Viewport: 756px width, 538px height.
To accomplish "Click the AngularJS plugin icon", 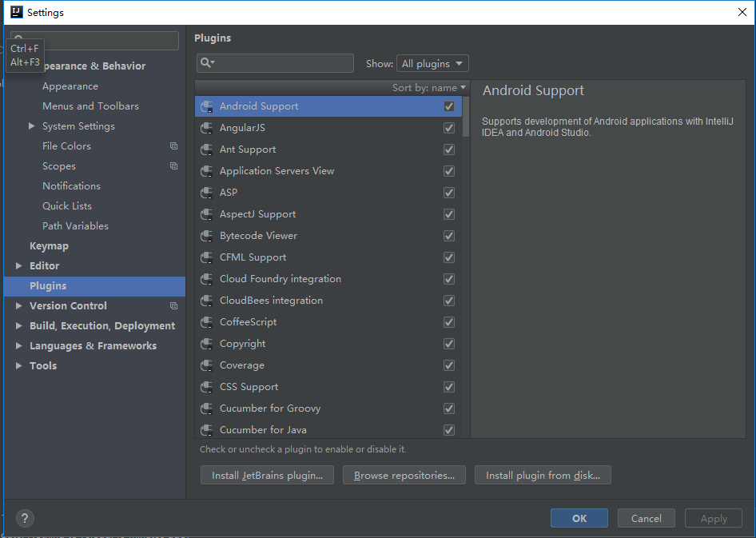I will pyautogui.click(x=206, y=128).
